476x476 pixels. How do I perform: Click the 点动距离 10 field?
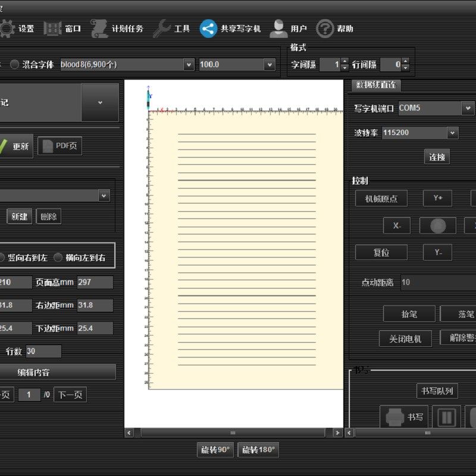click(439, 282)
